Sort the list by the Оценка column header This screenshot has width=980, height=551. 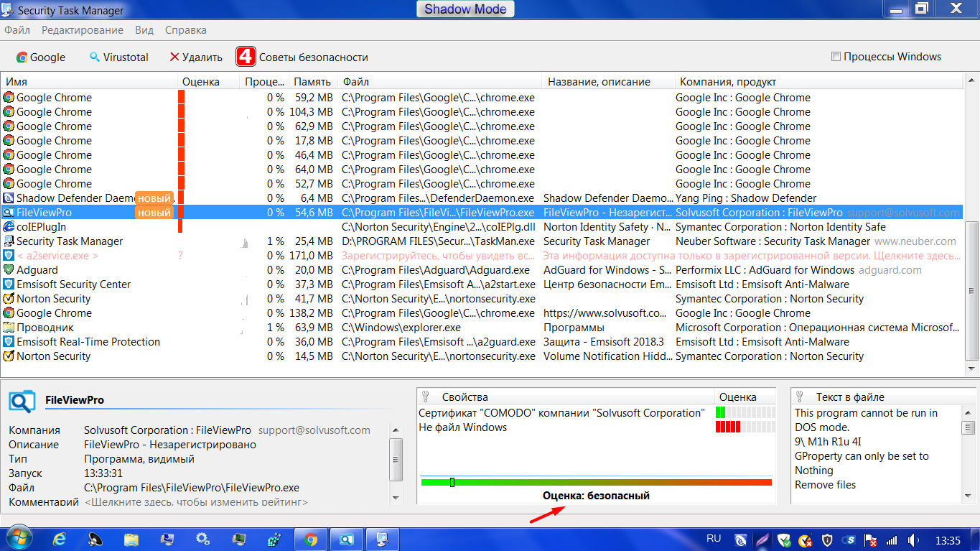point(208,82)
